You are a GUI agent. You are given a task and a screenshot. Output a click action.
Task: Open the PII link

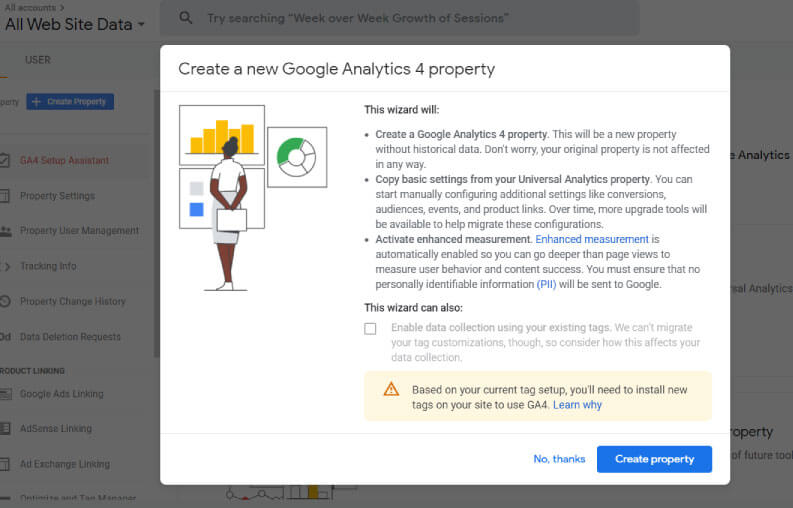[x=546, y=284]
